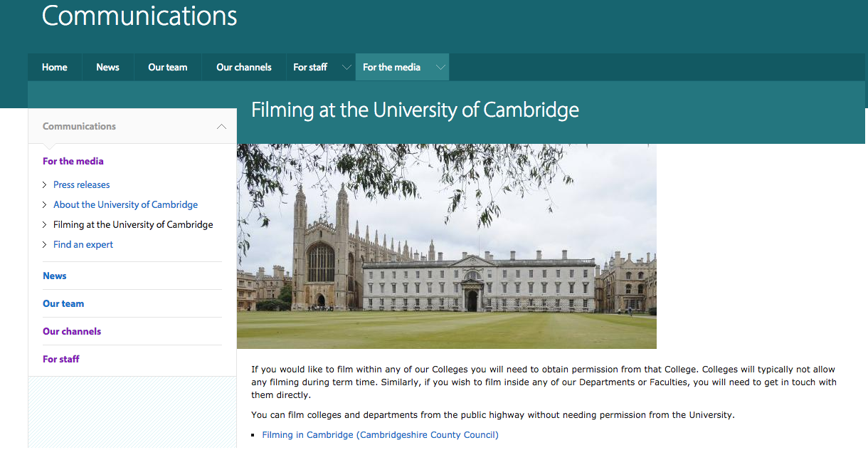Go to Our channels in the sidebar
Viewport: 868px width, 460px height.
point(72,332)
